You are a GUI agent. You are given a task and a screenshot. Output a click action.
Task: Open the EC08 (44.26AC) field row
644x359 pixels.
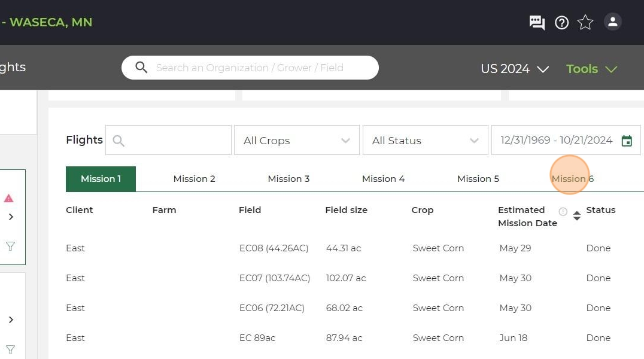tap(274, 248)
